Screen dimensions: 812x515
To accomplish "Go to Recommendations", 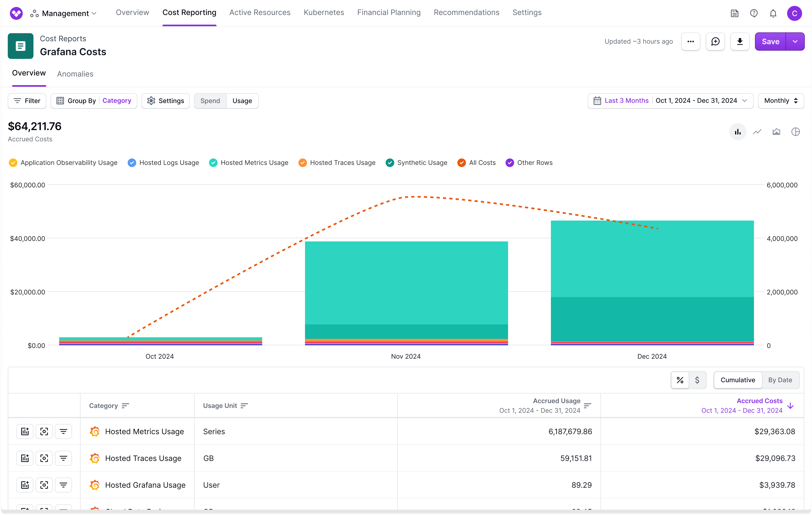I will (x=466, y=13).
